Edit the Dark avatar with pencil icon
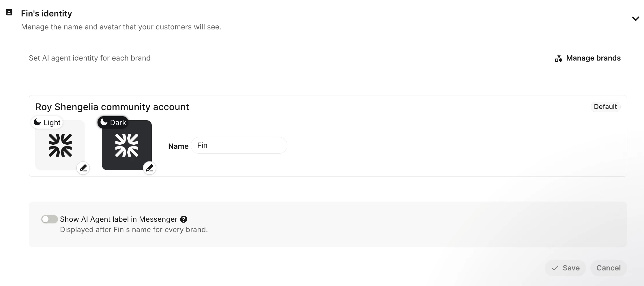Screen dimensions: 644x286 [149, 168]
